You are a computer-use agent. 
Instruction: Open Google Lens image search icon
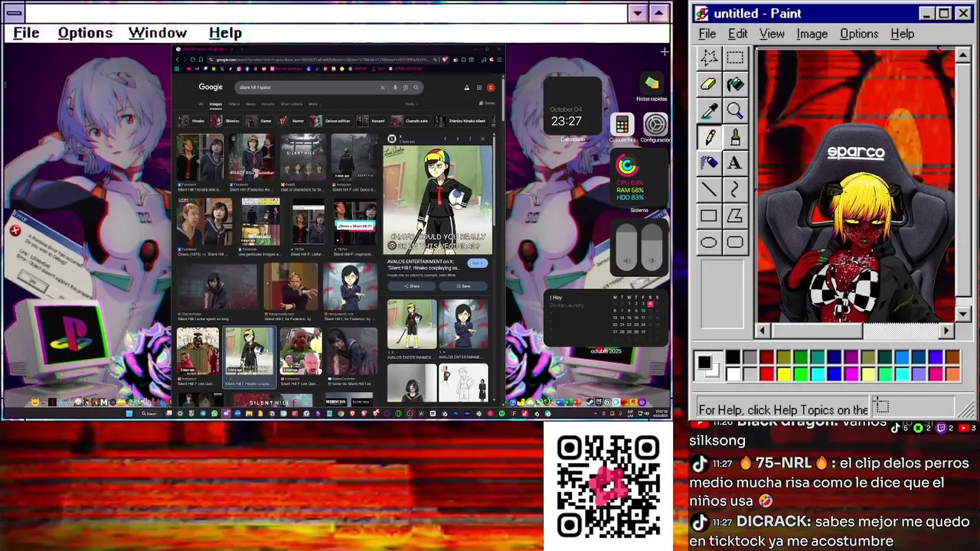pyautogui.click(x=405, y=87)
